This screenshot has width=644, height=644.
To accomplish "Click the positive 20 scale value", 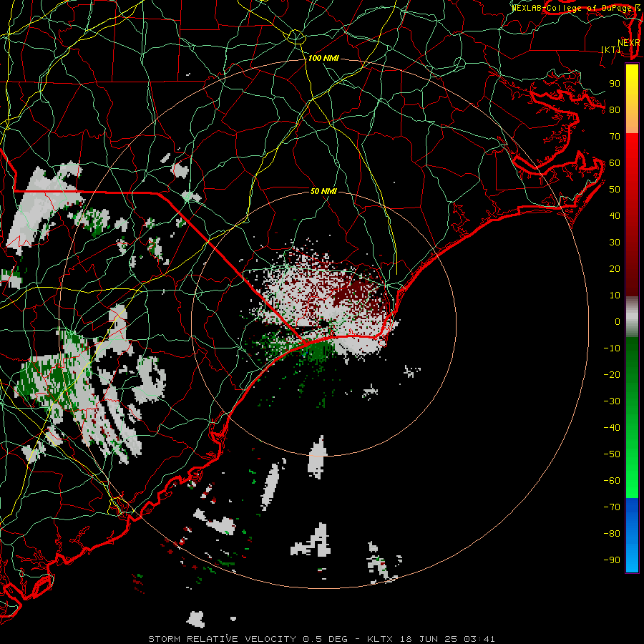I will tap(615, 268).
